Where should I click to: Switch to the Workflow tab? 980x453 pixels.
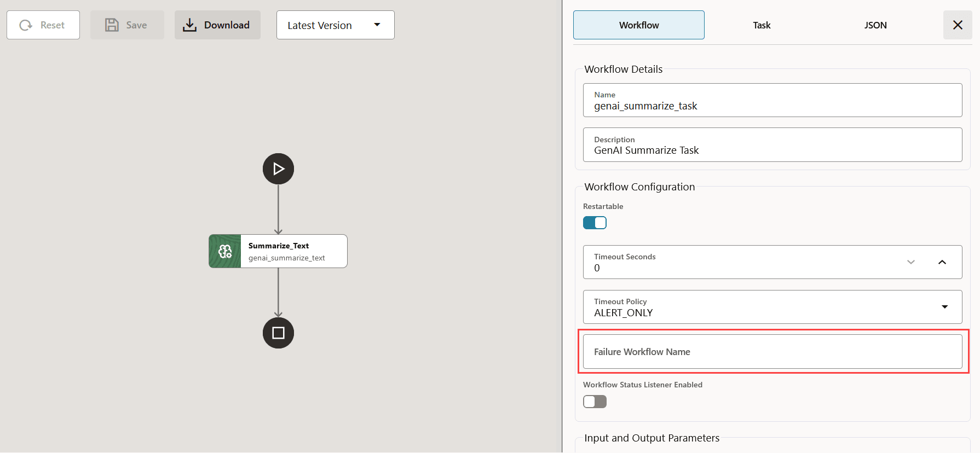coord(639,25)
